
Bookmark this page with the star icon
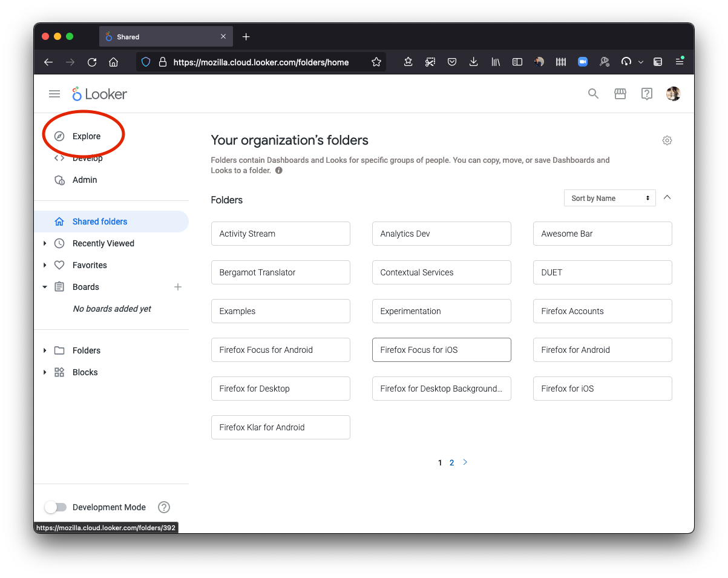pyautogui.click(x=376, y=62)
